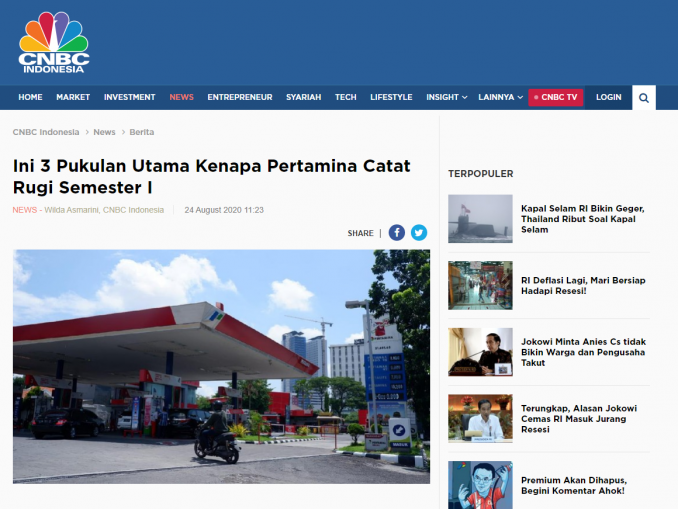Open the SYARIAH menu item

tap(304, 97)
